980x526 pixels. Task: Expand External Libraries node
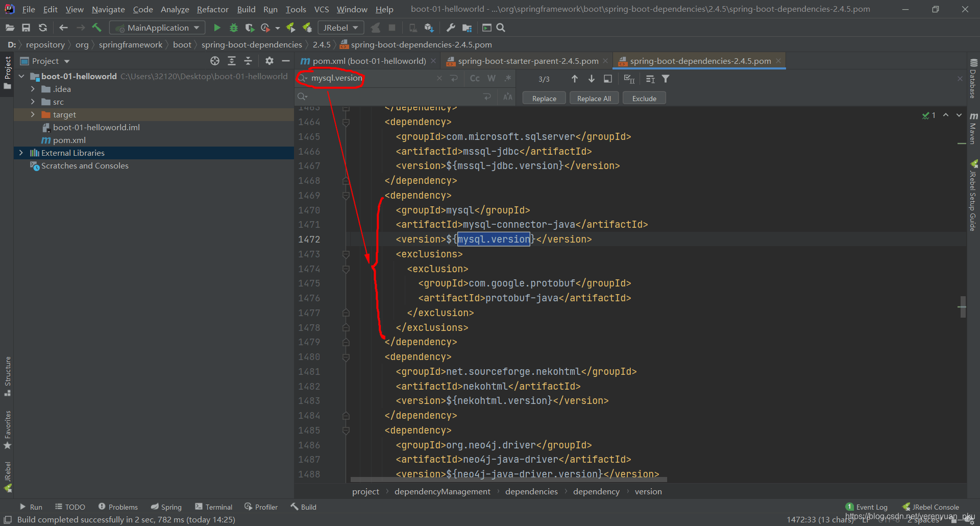(x=21, y=153)
